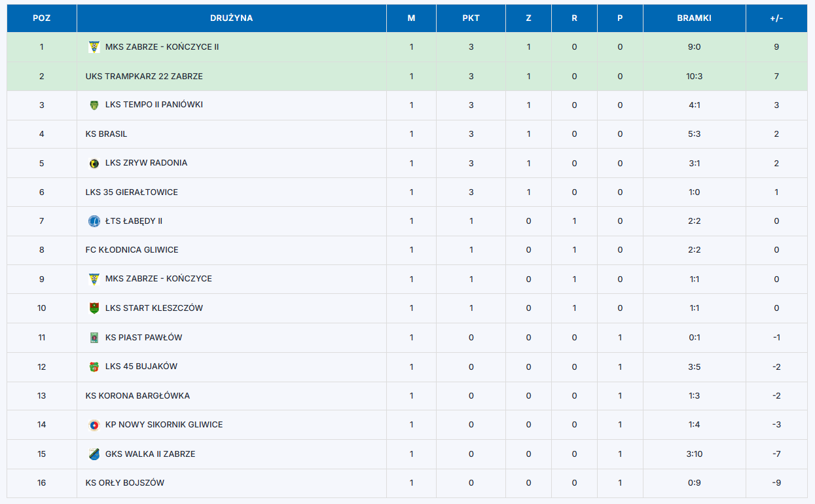The height and width of the screenshot is (504, 815).
Task: Open UKS Trampkarz 22 Zabrze team
Action: [x=144, y=76]
